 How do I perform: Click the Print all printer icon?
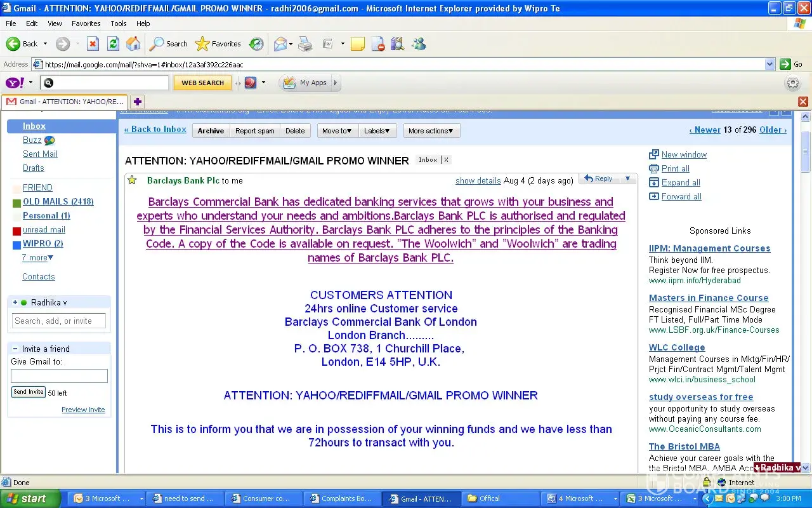tap(654, 168)
